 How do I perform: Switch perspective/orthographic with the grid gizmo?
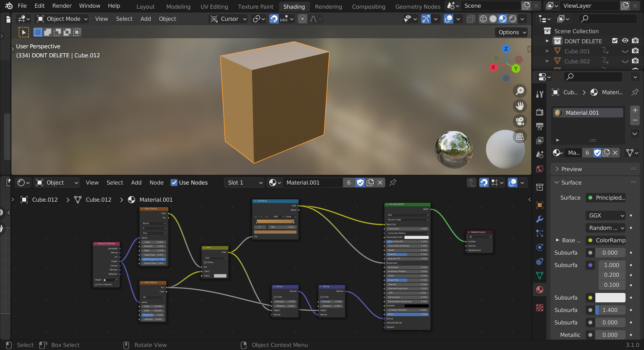520,137
